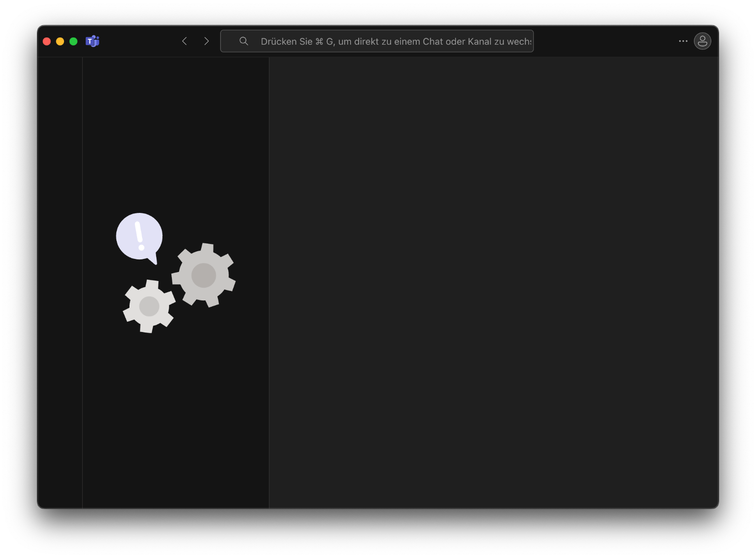Click the Microsoft Teams logo icon
Screen dimensions: 756x558
click(x=92, y=42)
